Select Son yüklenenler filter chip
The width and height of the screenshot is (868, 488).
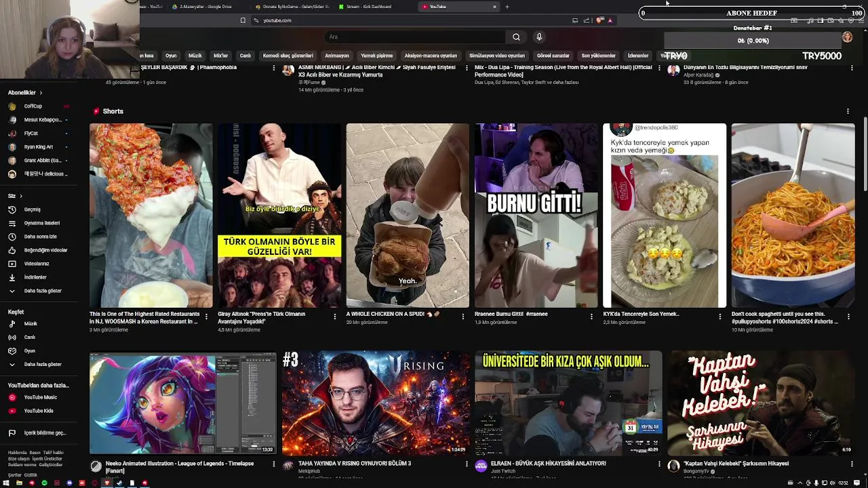tap(599, 56)
